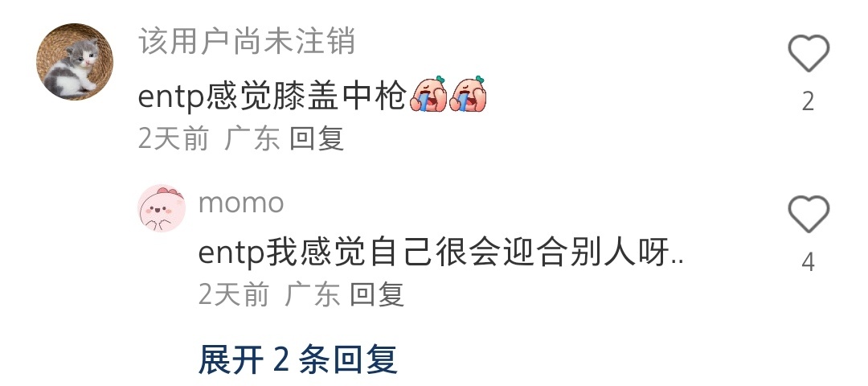
Task: Open momo's pink avatar
Action: (x=162, y=208)
